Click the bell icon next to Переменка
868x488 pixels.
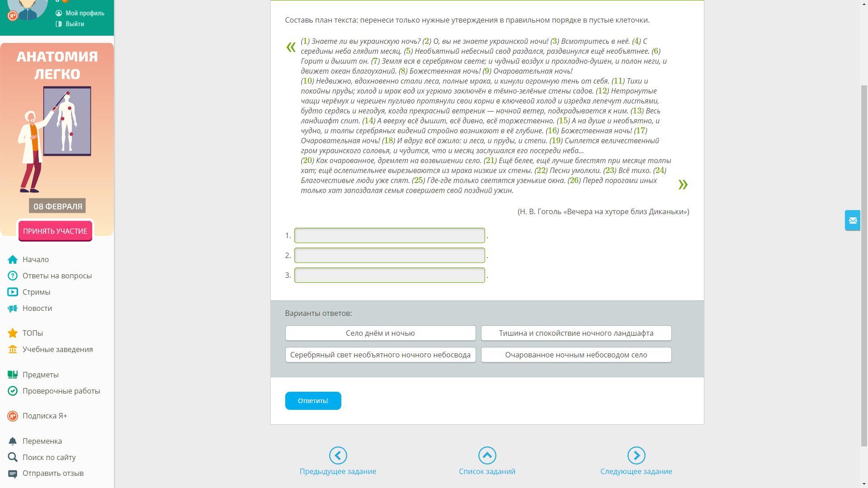tap(13, 441)
